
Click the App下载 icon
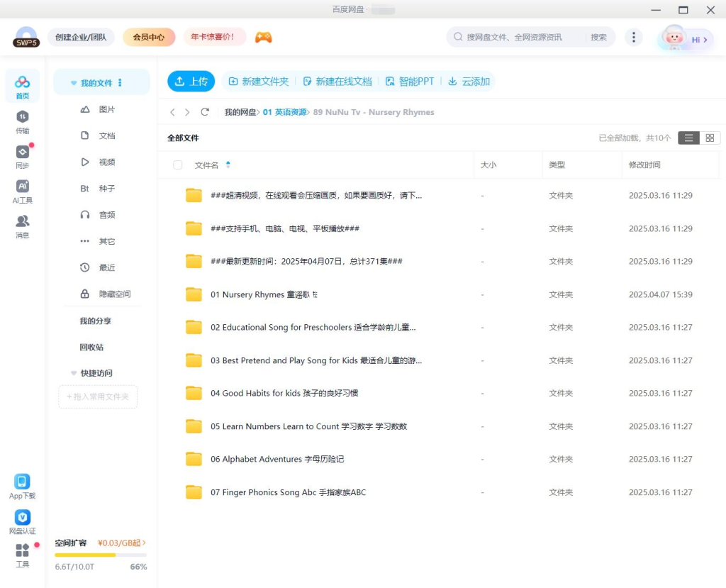click(x=23, y=482)
